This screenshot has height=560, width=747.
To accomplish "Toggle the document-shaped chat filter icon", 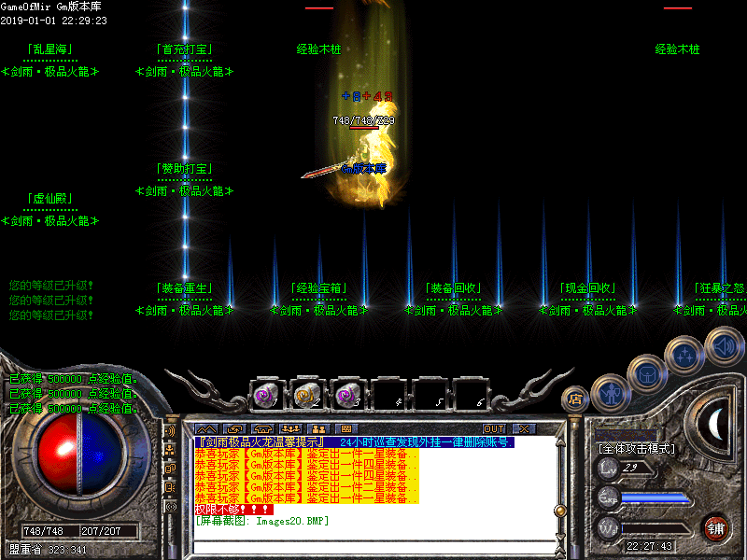I will (x=171, y=487).
